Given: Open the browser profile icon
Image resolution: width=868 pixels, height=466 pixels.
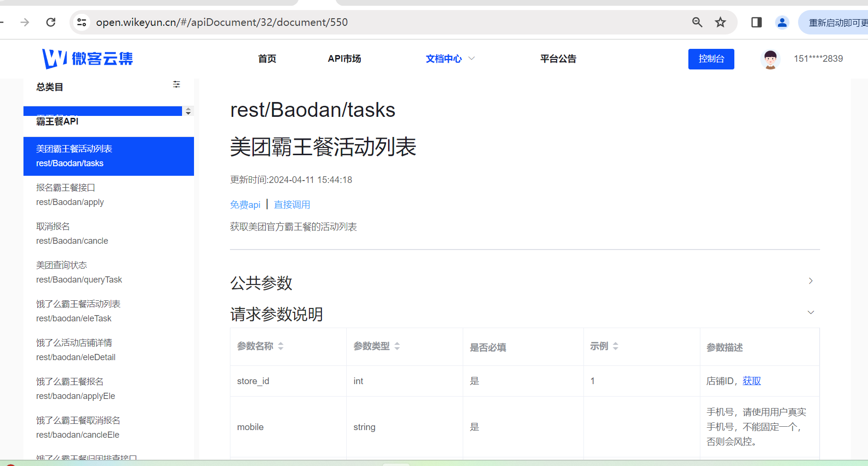Looking at the screenshot, I should tap(782, 22).
